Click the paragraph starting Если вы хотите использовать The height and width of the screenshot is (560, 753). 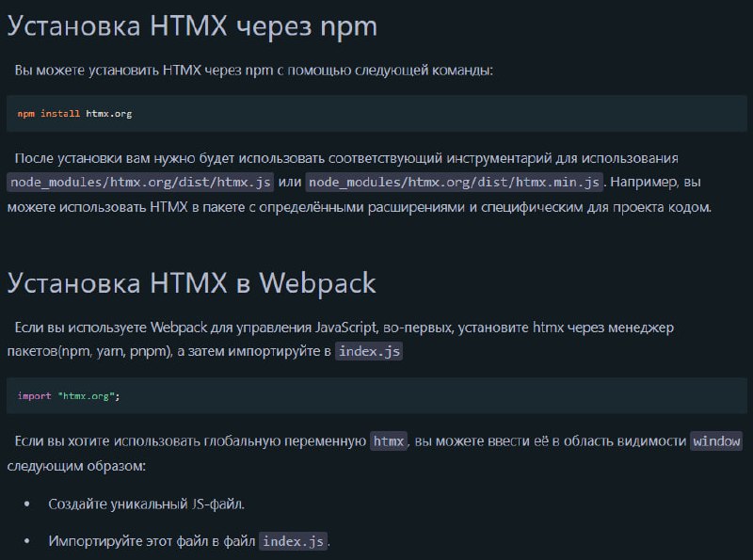pos(375,453)
